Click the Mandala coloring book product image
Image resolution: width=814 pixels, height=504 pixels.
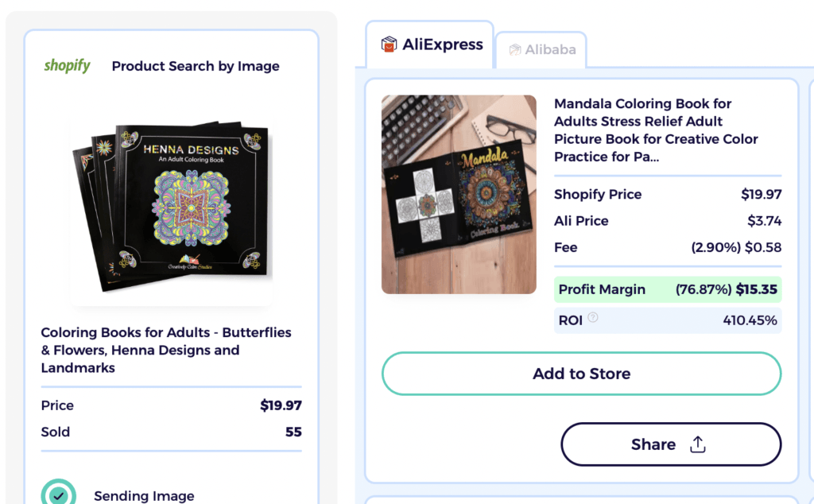pyautogui.click(x=459, y=194)
